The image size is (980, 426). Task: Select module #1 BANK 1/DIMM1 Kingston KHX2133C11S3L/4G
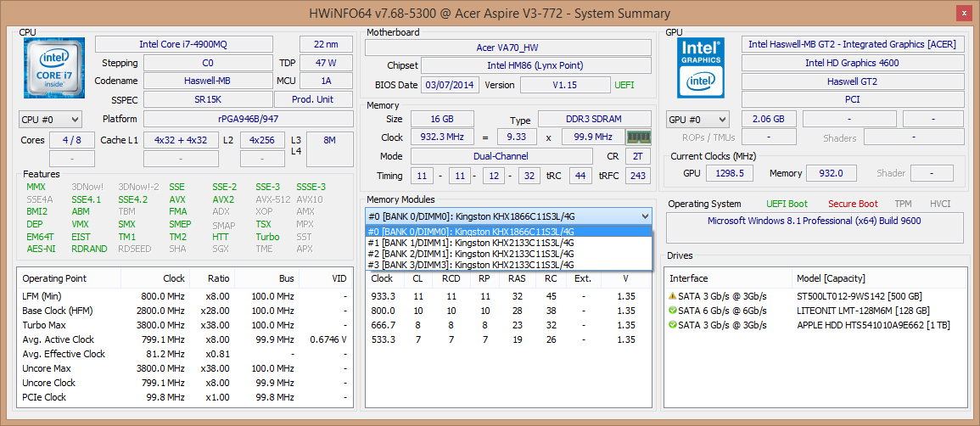click(x=508, y=243)
